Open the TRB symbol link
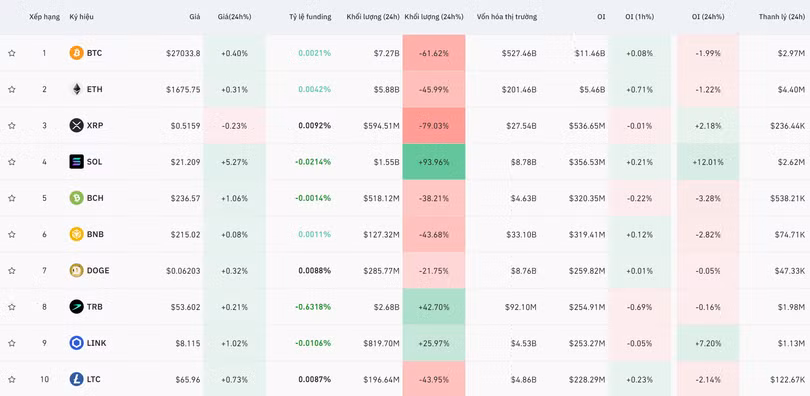The height and width of the screenshot is (396, 810). [95, 307]
